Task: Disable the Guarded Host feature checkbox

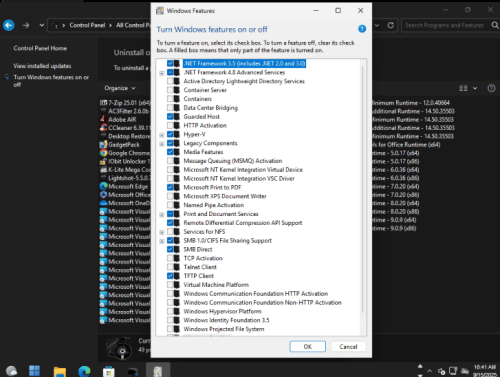Action: (170, 116)
